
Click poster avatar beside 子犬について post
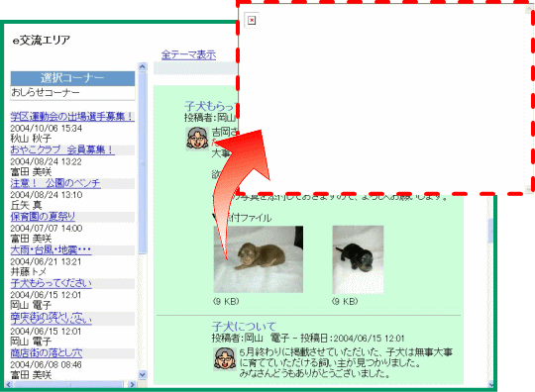tap(225, 359)
